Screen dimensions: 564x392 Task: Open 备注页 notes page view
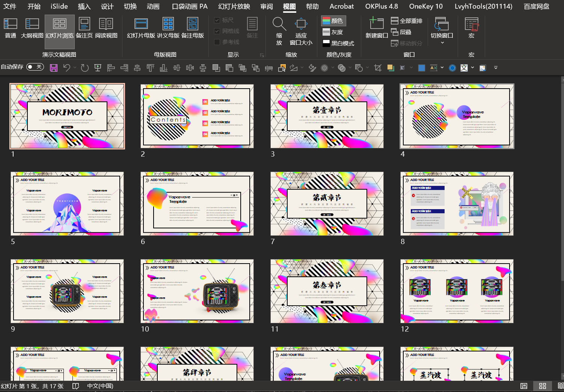coord(84,28)
